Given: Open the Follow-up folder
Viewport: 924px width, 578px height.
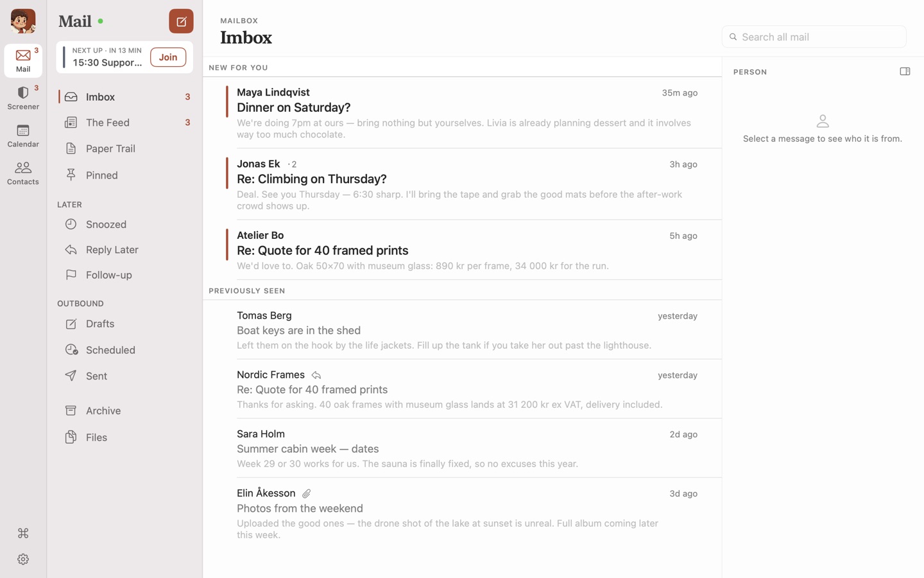Looking at the screenshot, I should pyautogui.click(x=125, y=275).
